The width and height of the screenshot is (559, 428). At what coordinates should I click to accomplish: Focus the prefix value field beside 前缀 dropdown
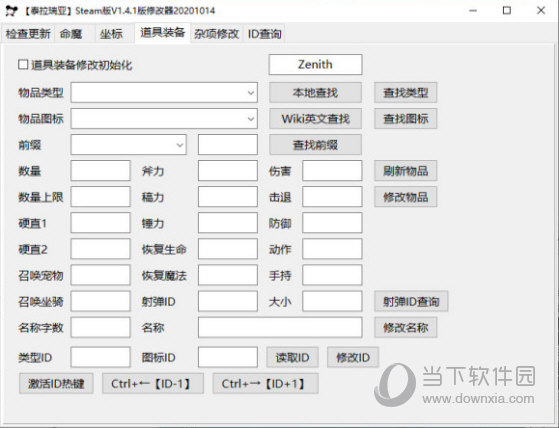coord(228,145)
